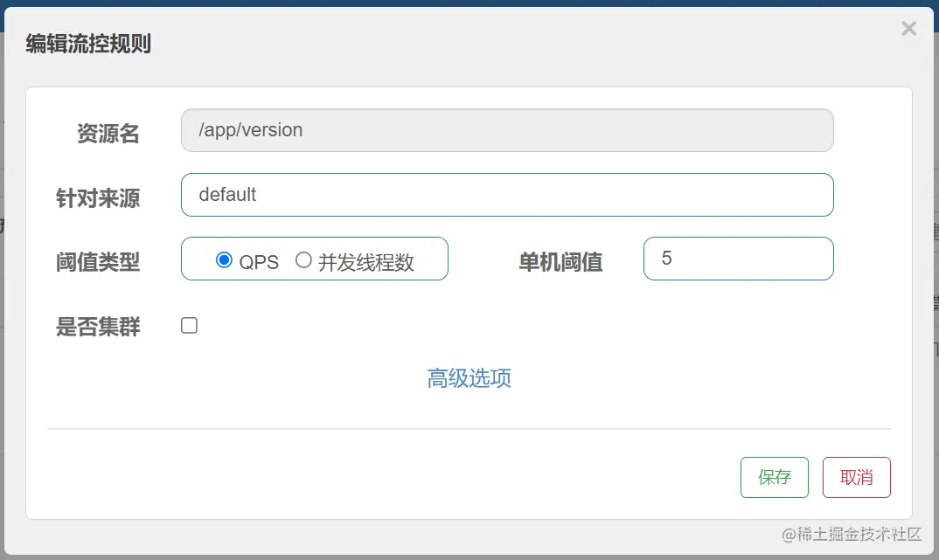939x560 pixels.
Task: Click the 保存 save button
Action: [774, 477]
